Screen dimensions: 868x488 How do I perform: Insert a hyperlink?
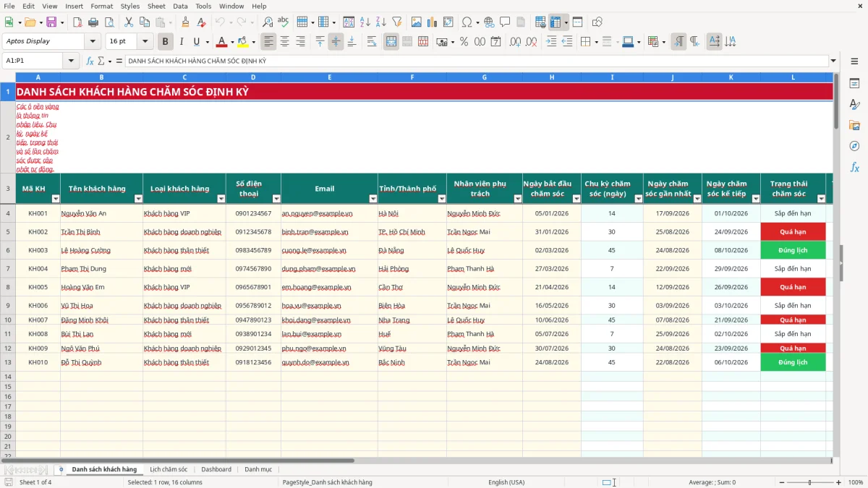489,22
